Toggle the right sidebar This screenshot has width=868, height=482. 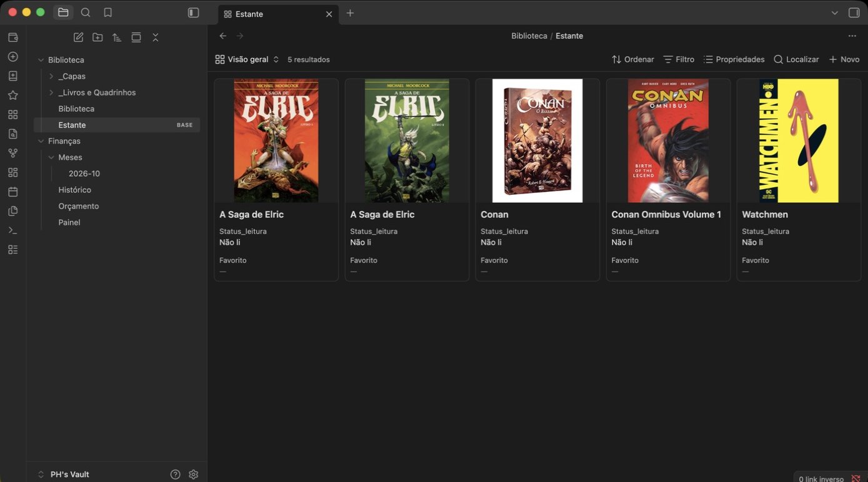[x=854, y=12]
